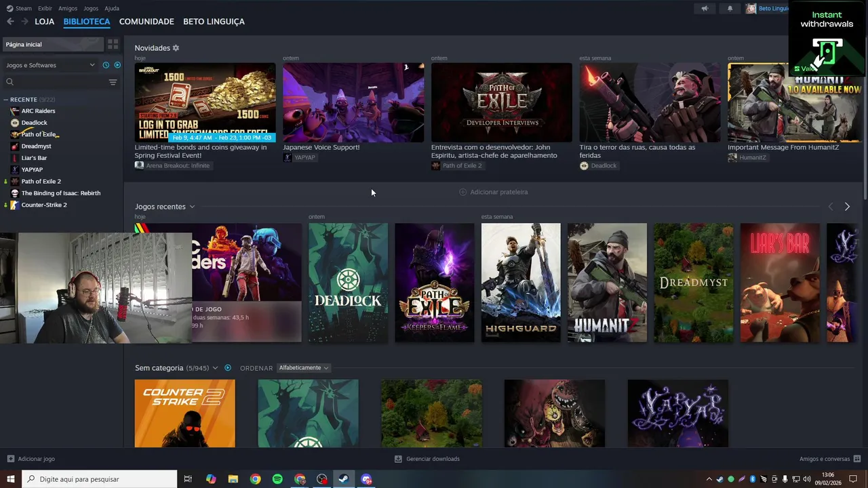The image size is (868, 488).
Task: Open advanced filter options icon in library search
Action: click(113, 82)
